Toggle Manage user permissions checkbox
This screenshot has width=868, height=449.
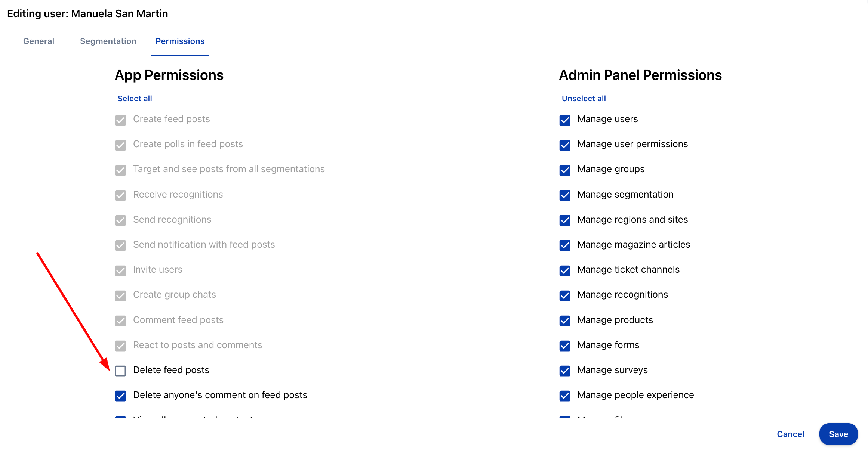click(x=564, y=145)
